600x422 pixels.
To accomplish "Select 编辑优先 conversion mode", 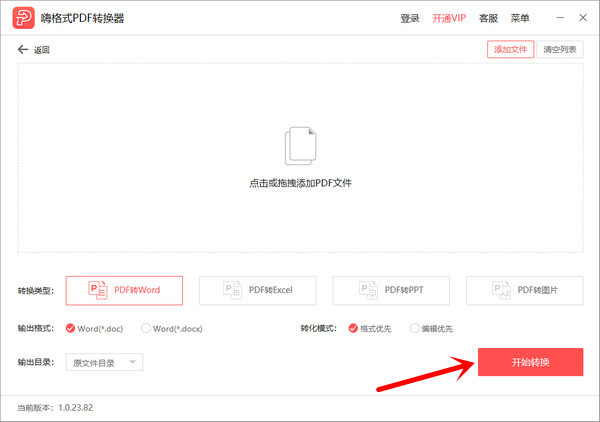I will point(413,328).
